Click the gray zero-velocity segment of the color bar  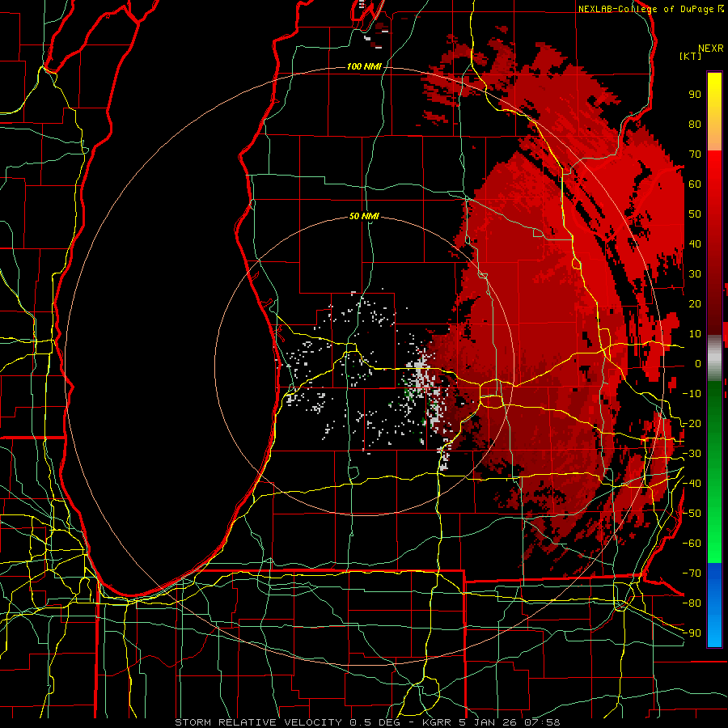[x=714, y=358]
